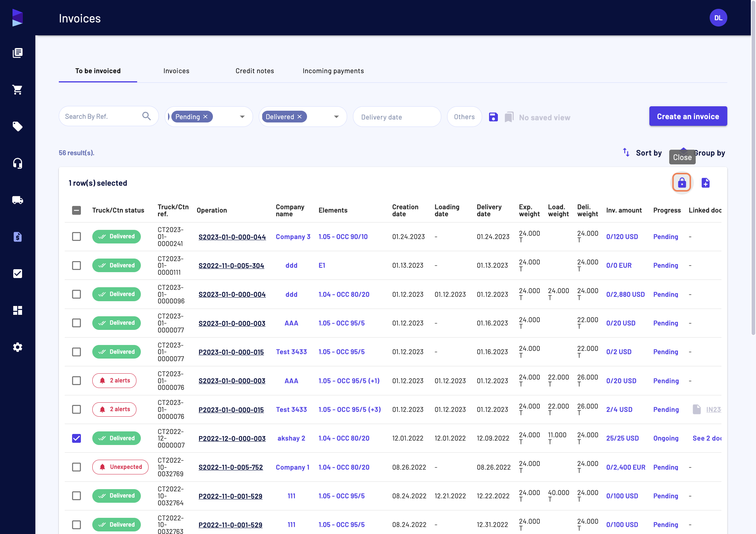The image size is (756, 534).
Task: Open the truck logistics sidebar icon
Action: pyautogui.click(x=18, y=200)
